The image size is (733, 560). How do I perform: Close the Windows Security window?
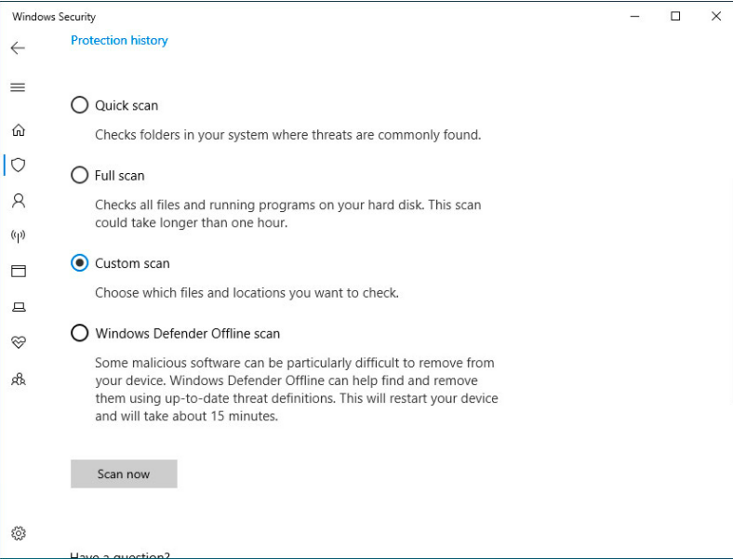tap(715, 17)
